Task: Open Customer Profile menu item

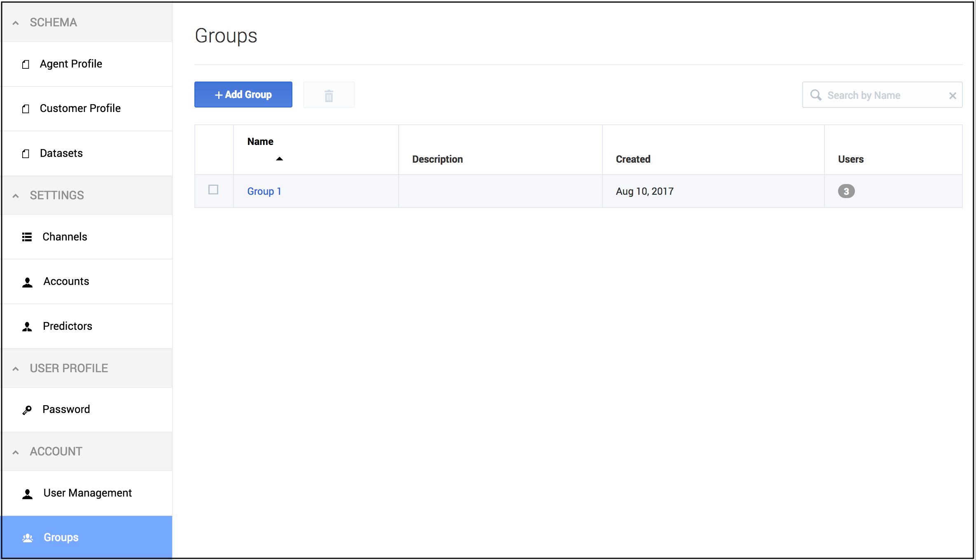Action: click(x=80, y=108)
